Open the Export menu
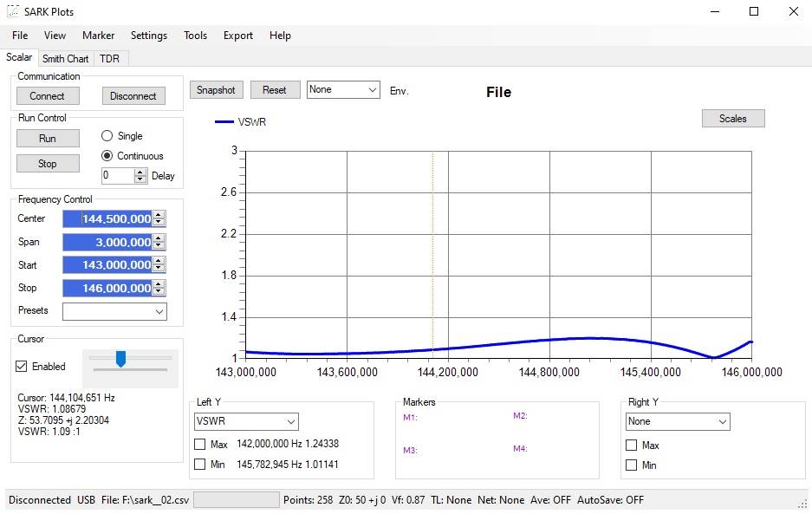Viewport: 812px width, 514px height. tap(238, 36)
